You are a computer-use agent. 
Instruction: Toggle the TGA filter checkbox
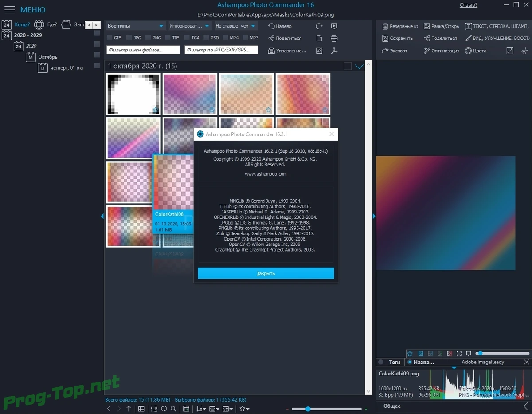tap(187, 38)
